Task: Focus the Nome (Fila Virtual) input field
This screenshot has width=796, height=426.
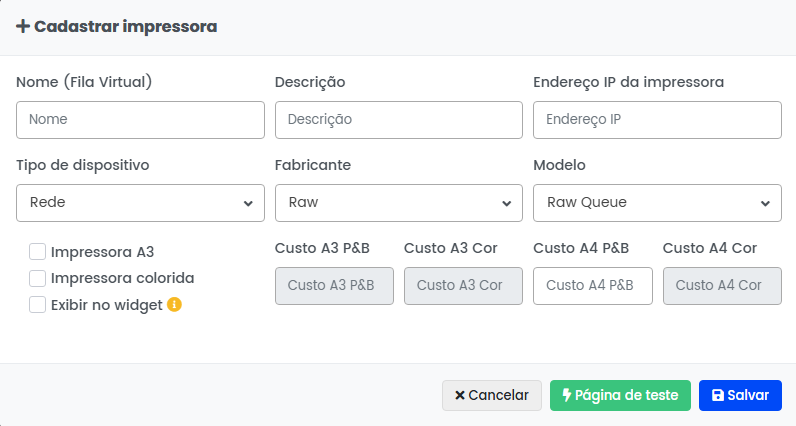Action: tap(140, 119)
